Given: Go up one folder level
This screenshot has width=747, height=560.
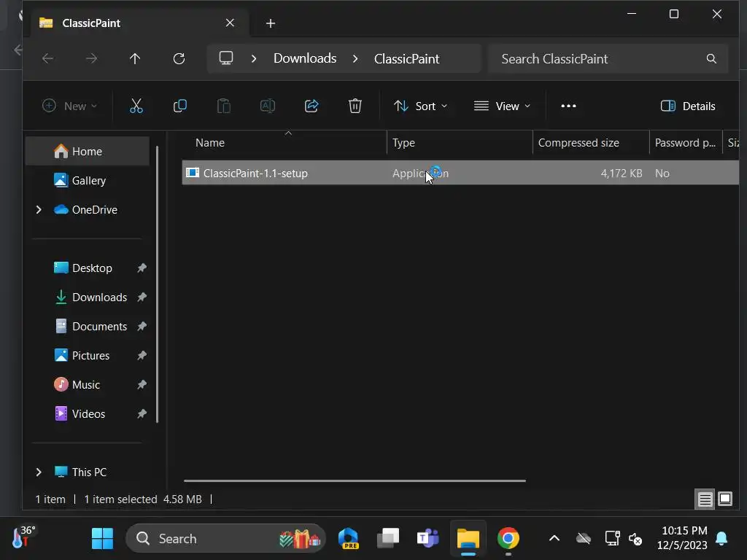Looking at the screenshot, I should (x=135, y=58).
